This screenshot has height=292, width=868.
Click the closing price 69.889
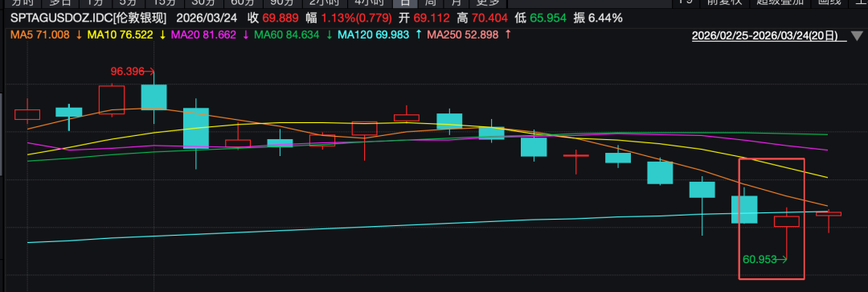tap(280, 18)
